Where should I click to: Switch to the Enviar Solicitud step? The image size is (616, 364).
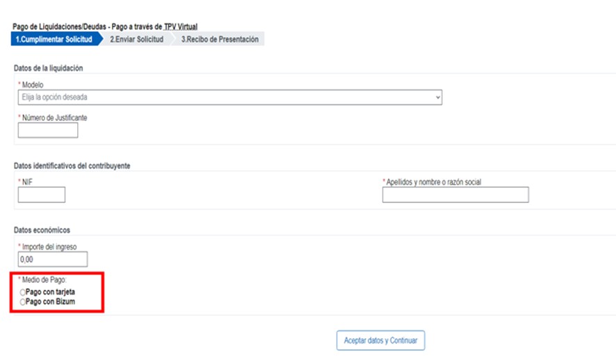click(x=136, y=40)
